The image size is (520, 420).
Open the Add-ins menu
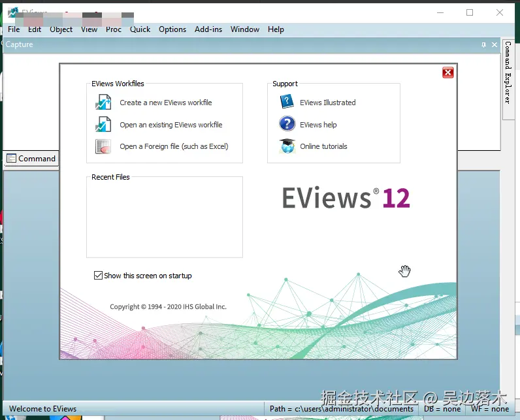208,29
